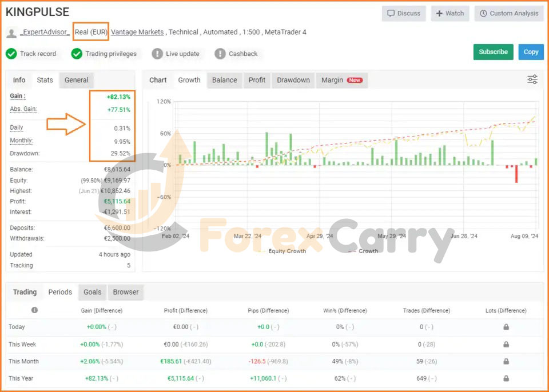Image resolution: width=549 pixels, height=392 pixels.
Task: Click the green Subscribe button
Action: pos(494,52)
